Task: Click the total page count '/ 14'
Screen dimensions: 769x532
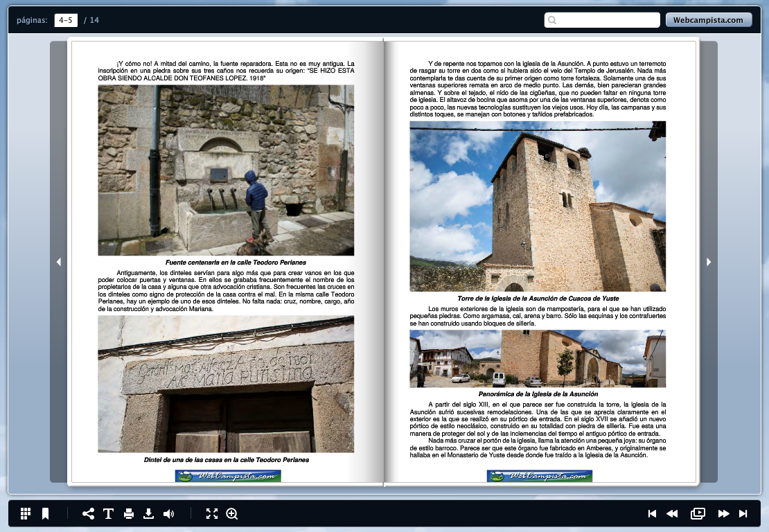Action: [91, 20]
